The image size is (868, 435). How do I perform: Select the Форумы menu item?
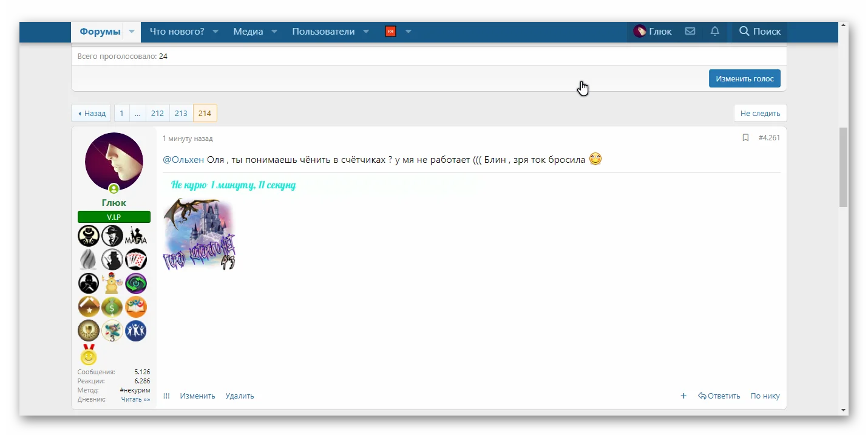point(101,31)
